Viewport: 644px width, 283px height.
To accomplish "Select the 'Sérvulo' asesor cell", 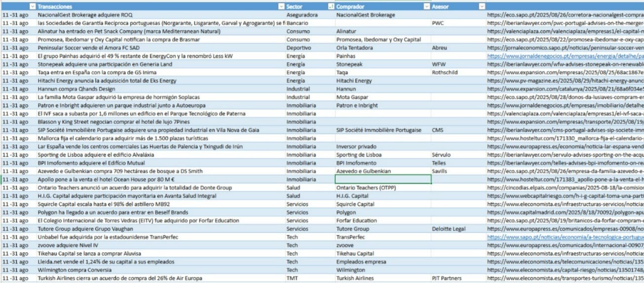I will click(459, 155).
